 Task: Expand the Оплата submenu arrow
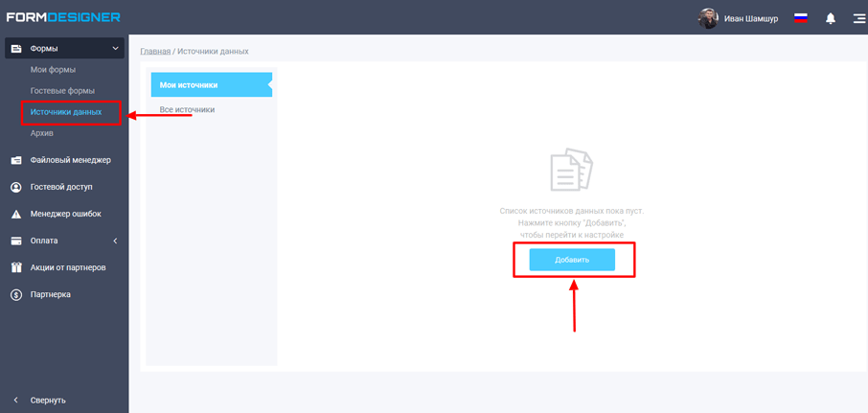tap(116, 241)
